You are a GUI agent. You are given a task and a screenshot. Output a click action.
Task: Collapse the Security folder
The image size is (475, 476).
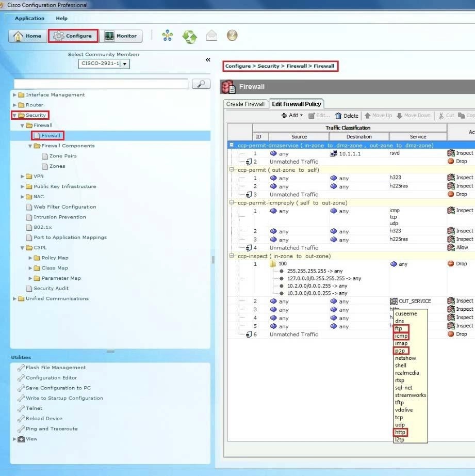[x=14, y=115]
